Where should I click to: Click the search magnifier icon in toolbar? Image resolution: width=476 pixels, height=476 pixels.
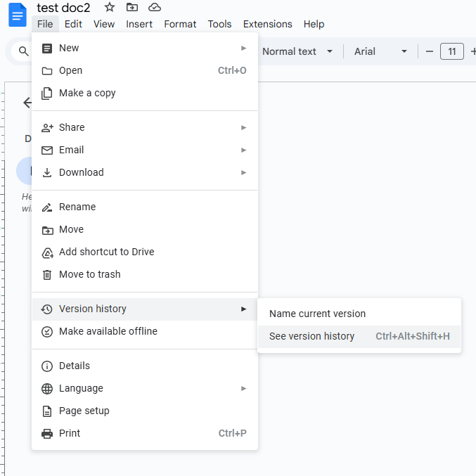pos(24,51)
